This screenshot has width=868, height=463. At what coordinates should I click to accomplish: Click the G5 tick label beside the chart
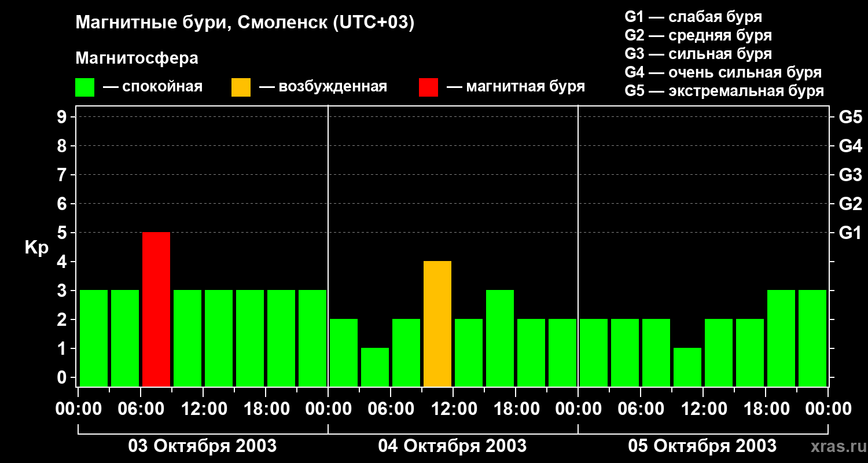point(850,117)
